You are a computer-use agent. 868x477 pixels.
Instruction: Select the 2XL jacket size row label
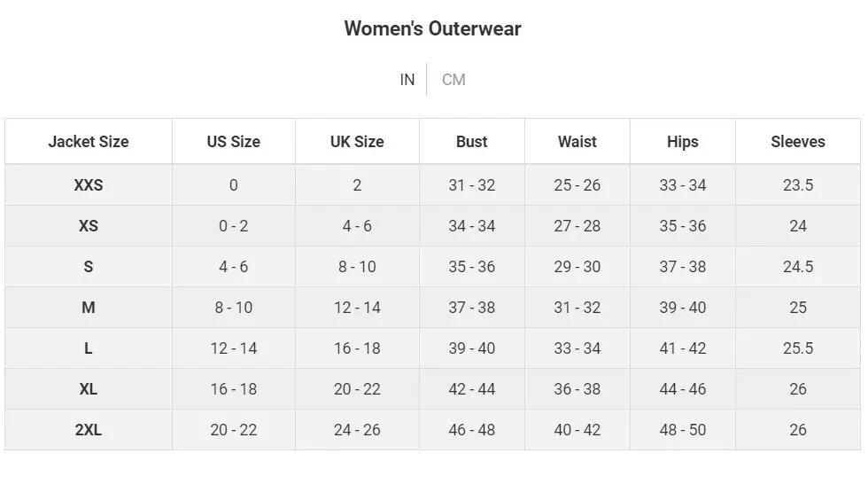89,430
